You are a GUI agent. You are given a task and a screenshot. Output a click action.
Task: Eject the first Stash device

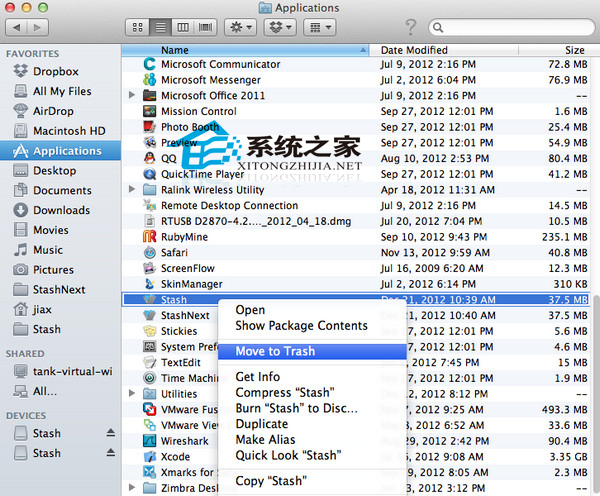tap(111, 433)
